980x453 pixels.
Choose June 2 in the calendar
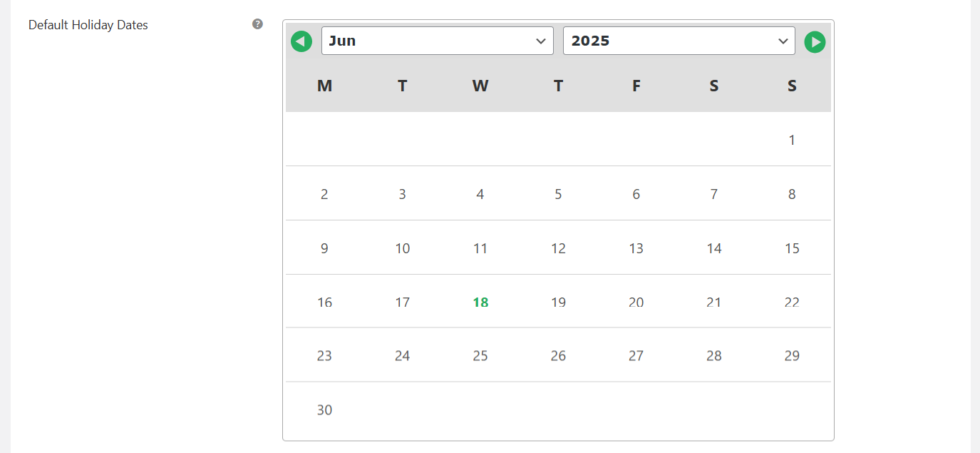[x=324, y=194]
